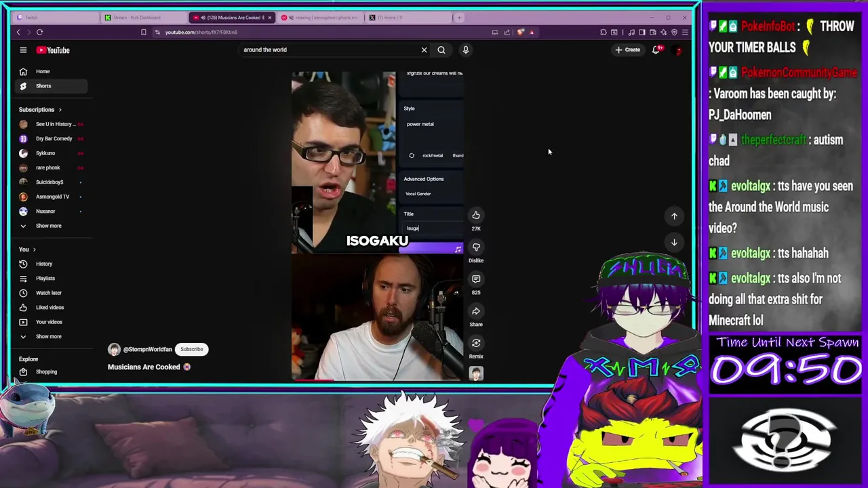Remix this Short

tap(476, 343)
